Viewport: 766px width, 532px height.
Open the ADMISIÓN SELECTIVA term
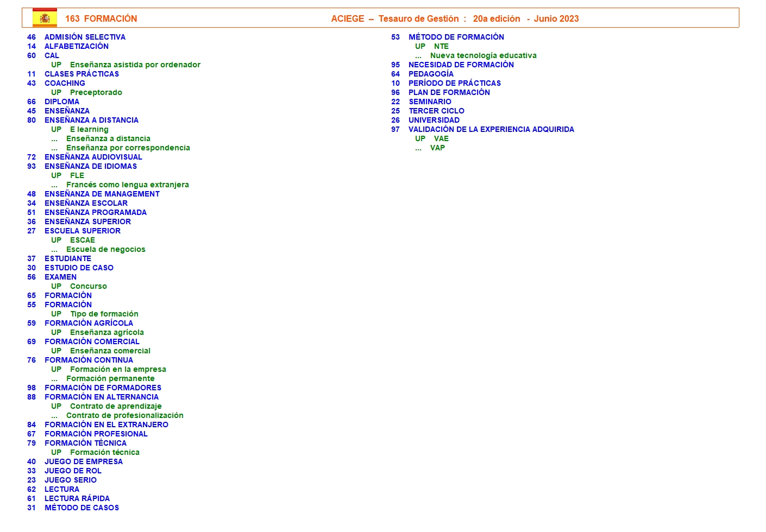tap(85, 37)
